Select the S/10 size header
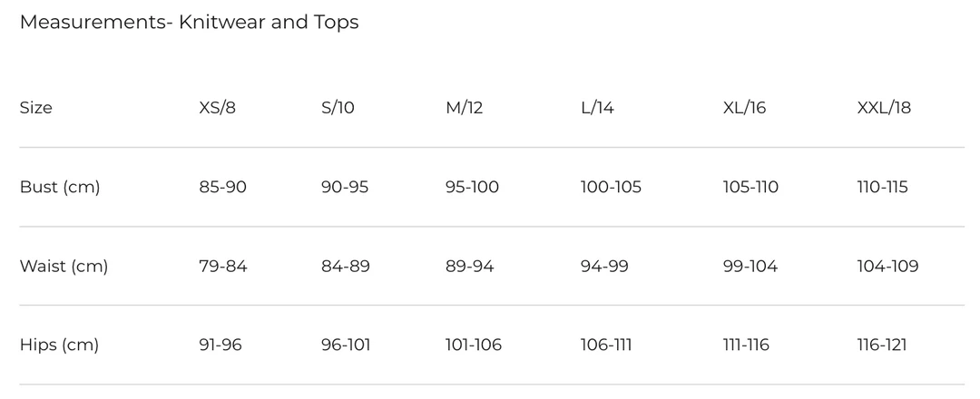 click(x=338, y=108)
